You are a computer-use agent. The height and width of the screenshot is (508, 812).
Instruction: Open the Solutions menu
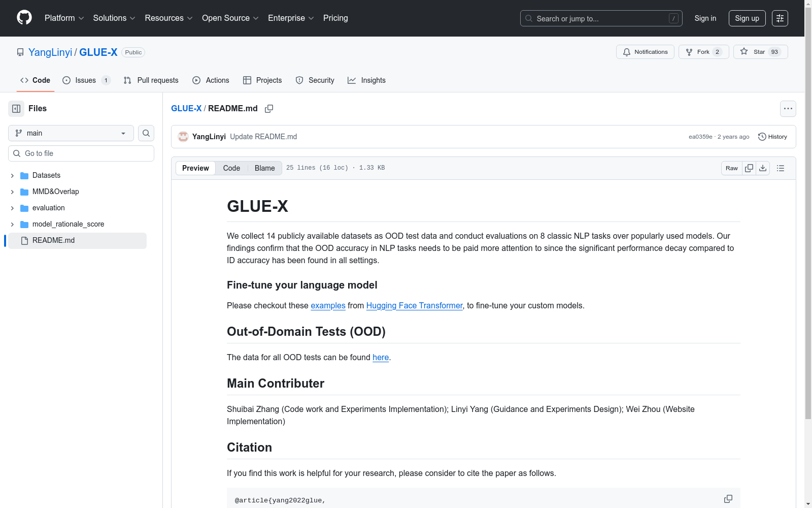tap(114, 18)
